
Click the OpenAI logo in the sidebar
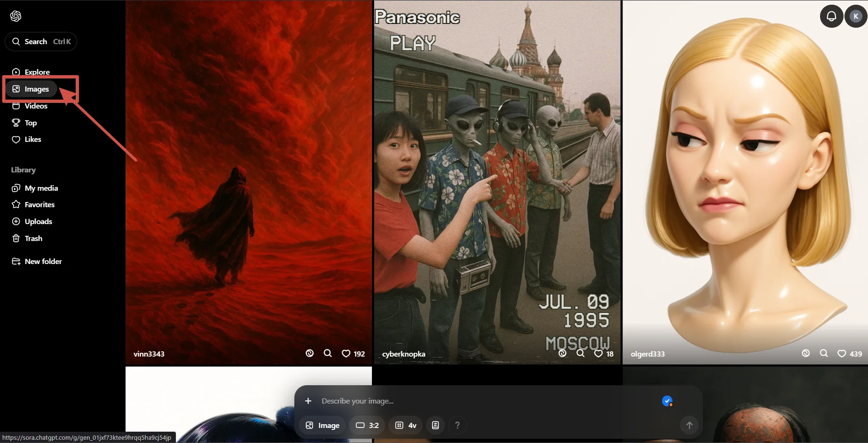click(x=16, y=16)
